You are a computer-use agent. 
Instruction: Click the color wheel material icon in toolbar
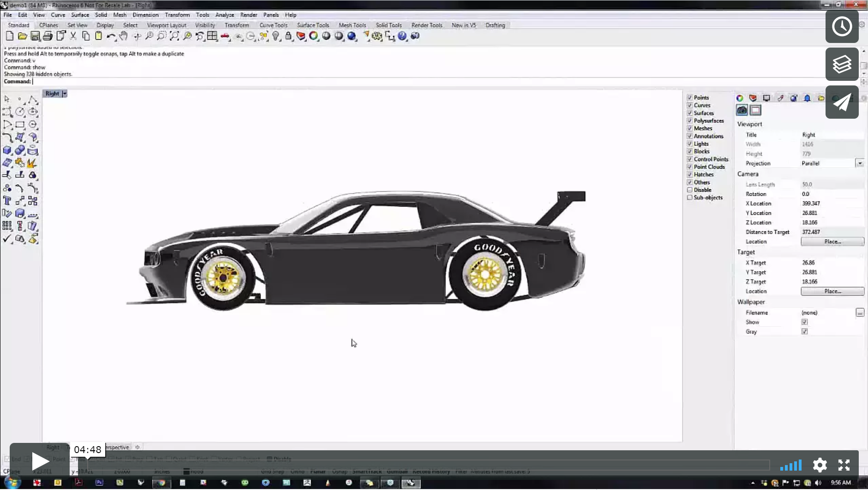point(314,36)
